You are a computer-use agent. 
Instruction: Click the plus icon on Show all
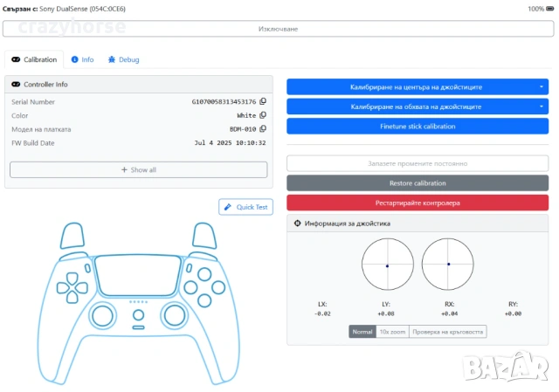(124, 169)
